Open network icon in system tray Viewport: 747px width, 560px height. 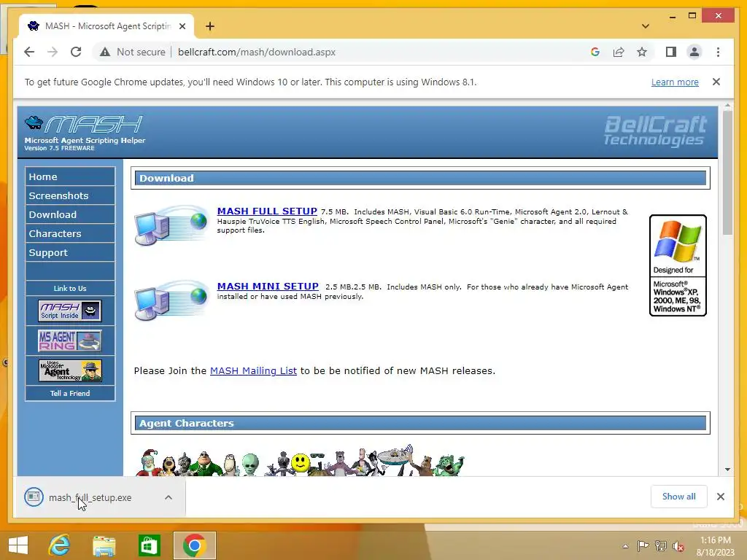661,546
